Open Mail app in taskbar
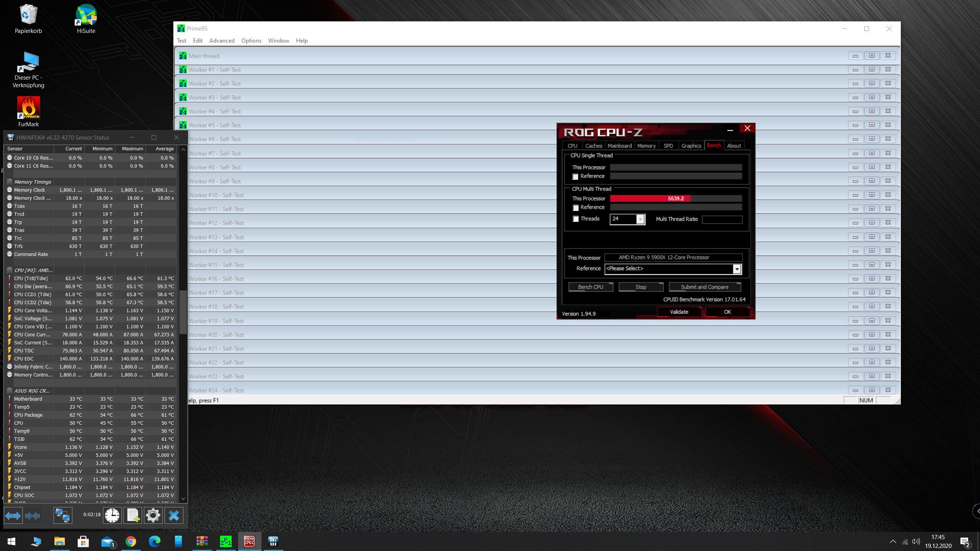Image resolution: width=980 pixels, height=551 pixels. coord(108,541)
